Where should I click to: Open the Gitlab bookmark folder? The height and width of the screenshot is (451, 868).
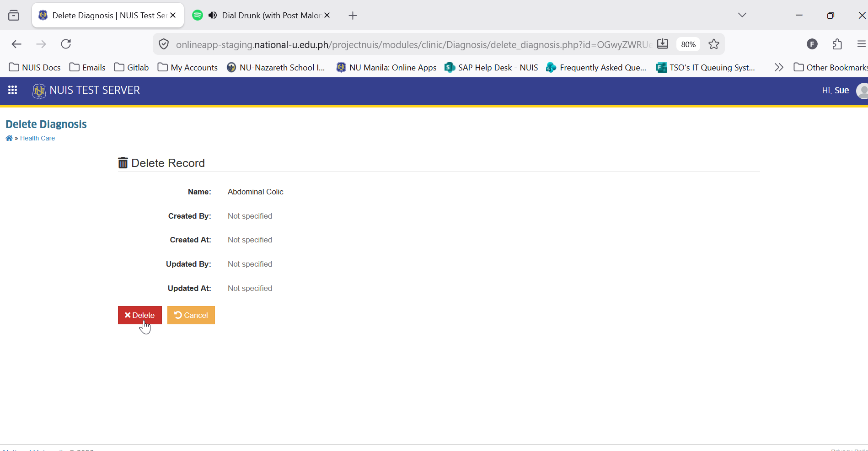point(132,67)
